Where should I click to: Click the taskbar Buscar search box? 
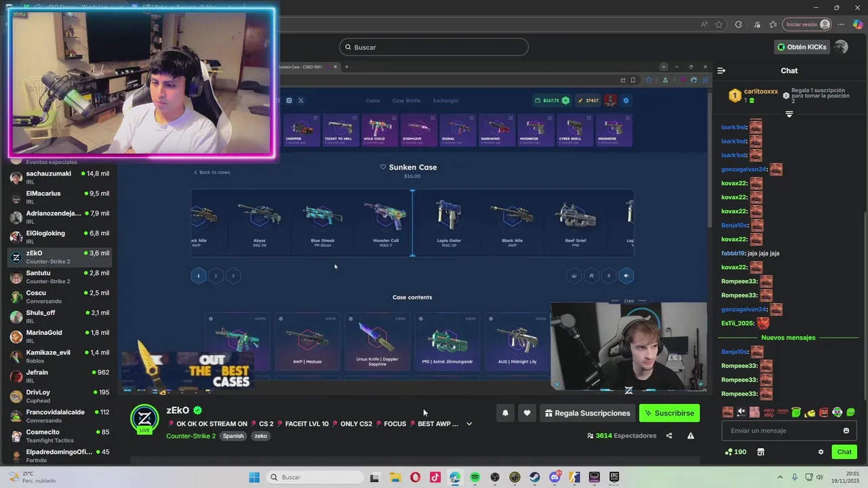[x=315, y=477]
